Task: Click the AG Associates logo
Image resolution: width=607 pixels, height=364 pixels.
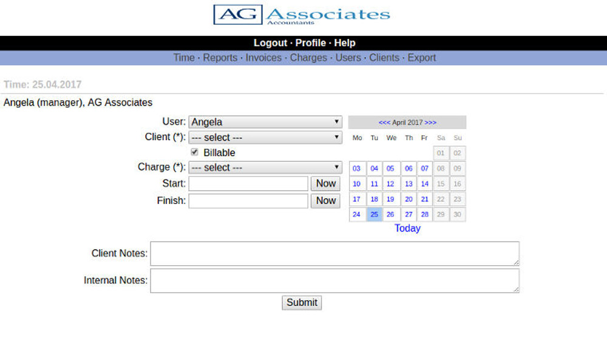Action: tap(302, 15)
